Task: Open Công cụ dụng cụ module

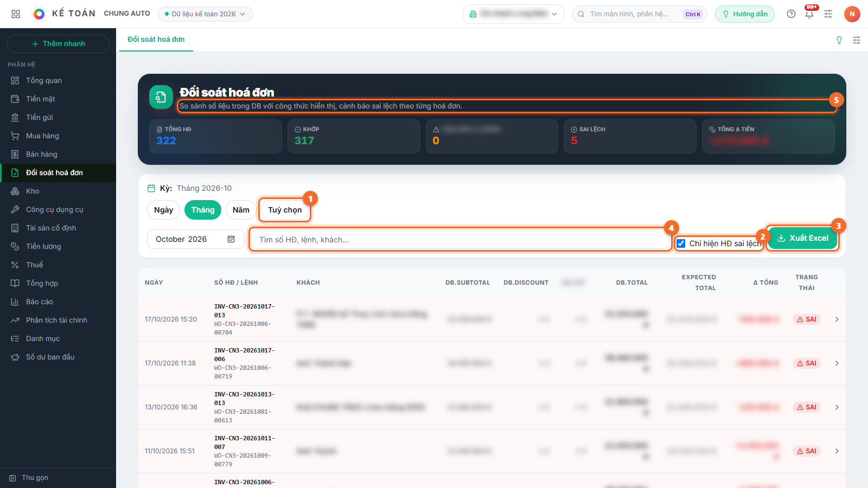Action: tap(58, 209)
